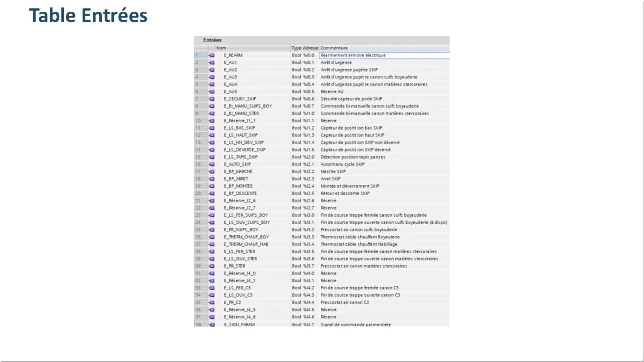Image resolution: width=644 pixels, height=362 pixels.
Task: Select the comment 'Auto/manu cycle SKIP'
Action: coord(343,164)
